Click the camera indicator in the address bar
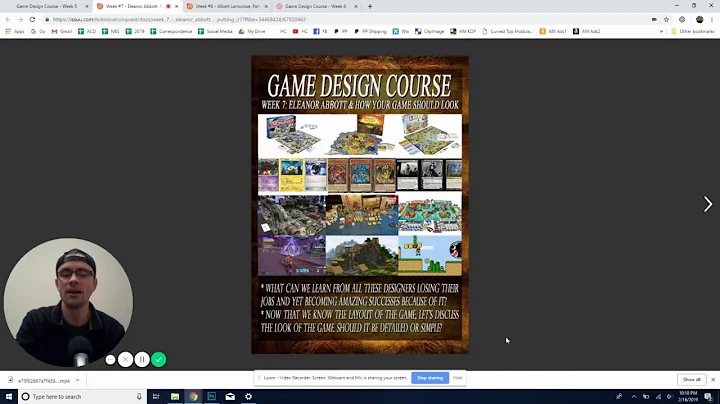 tap(654, 19)
